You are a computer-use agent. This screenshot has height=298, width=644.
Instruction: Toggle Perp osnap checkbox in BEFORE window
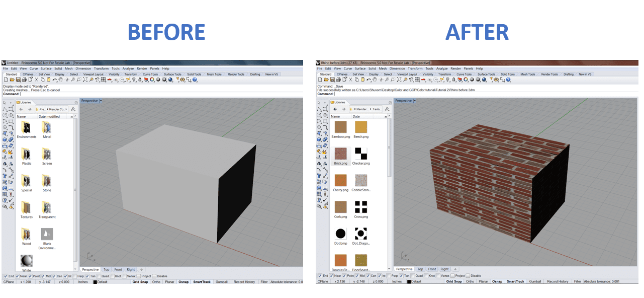tap(74, 276)
